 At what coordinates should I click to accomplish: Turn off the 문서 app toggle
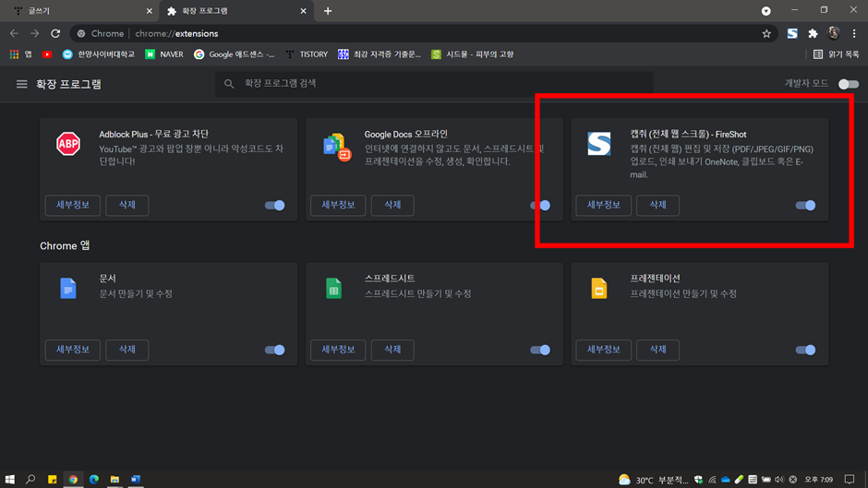pos(274,350)
